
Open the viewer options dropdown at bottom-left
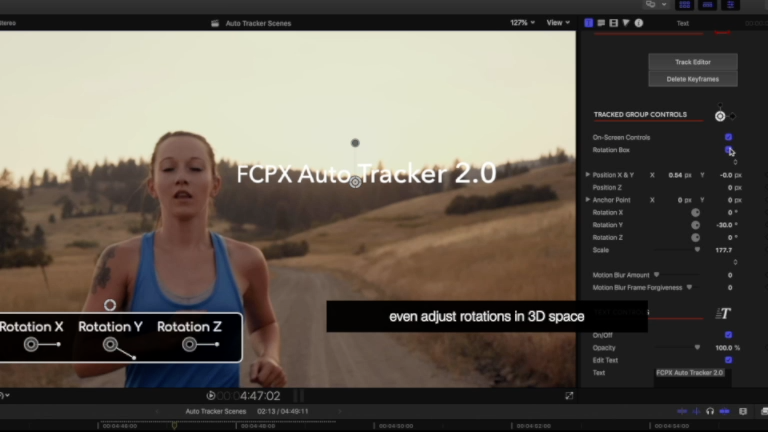point(5,395)
